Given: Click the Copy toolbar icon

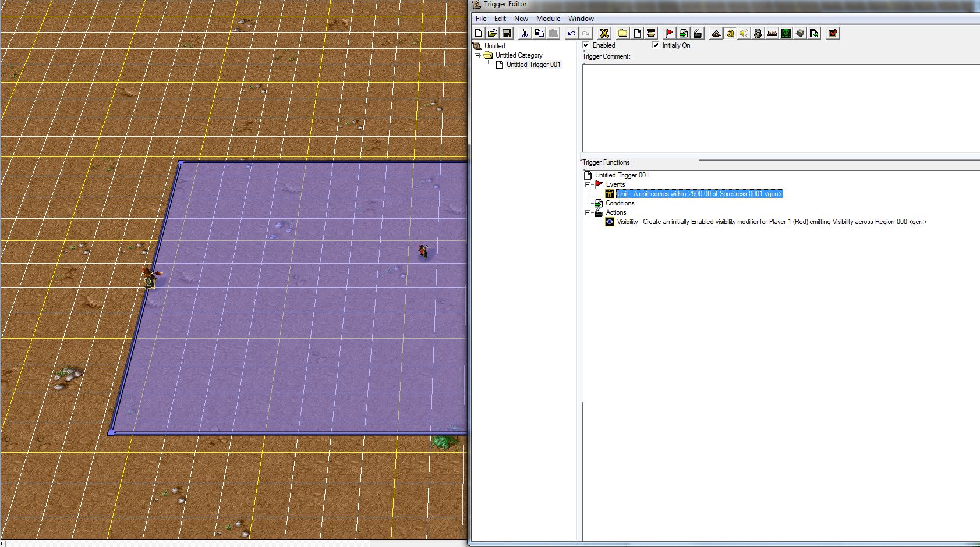Looking at the screenshot, I should (x=539, y=33).
